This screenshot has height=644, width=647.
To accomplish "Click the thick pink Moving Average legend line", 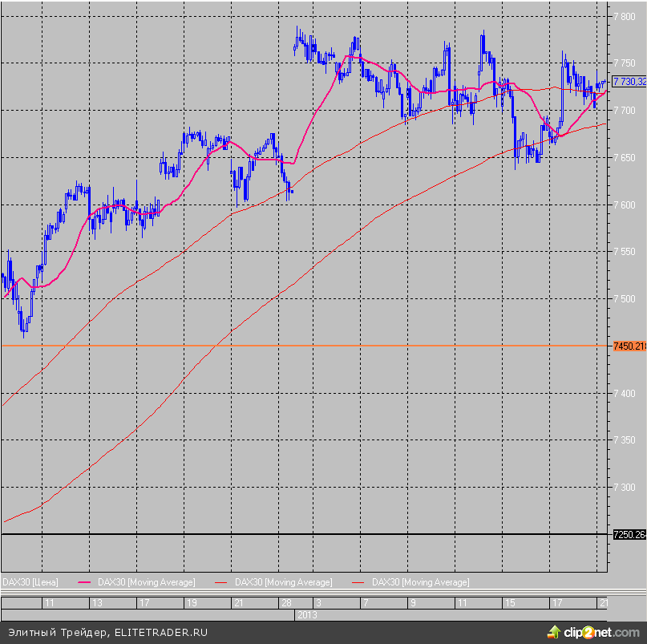I will (x=86, y=581).
